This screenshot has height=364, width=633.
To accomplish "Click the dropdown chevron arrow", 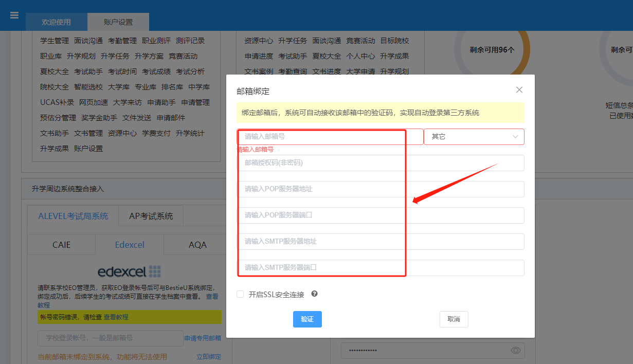I will 515,137.
